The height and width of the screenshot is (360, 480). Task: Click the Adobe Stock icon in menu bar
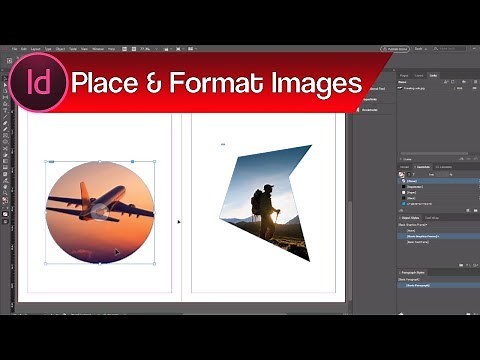click(134, 49)
